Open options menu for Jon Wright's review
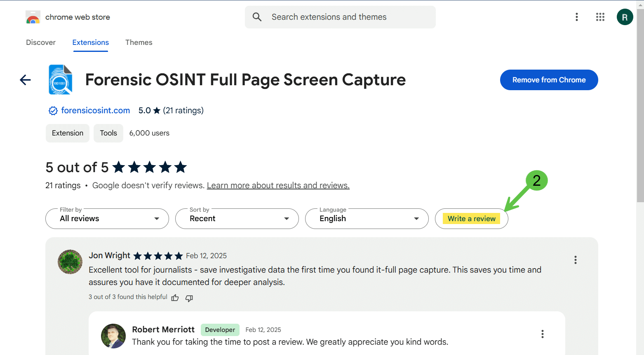This screenshot has width=644, height=355. [x=575, y=260]
